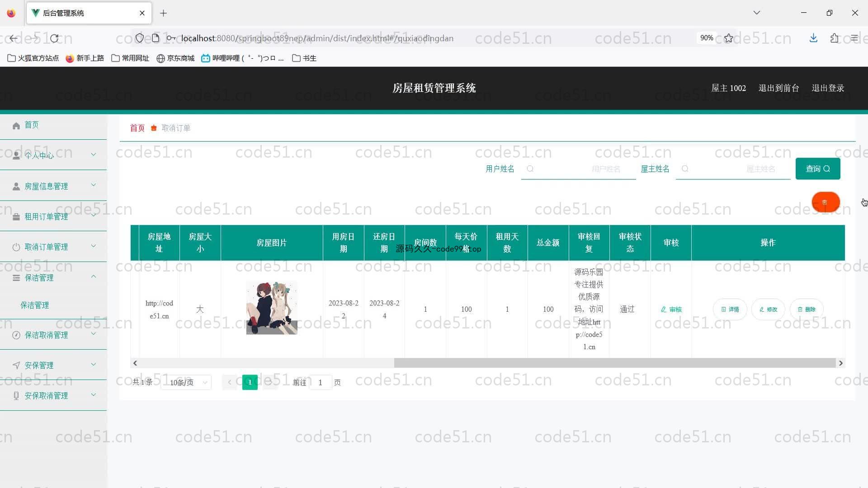868x488 pixels.
Task: Click the page info icon in address bar
Action: click(x=156, y=38)
